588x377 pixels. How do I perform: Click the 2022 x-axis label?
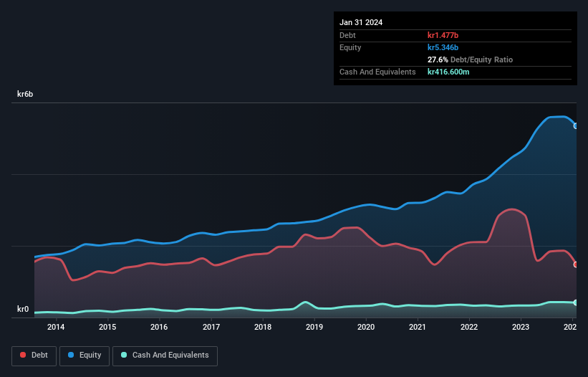point(469,327)
